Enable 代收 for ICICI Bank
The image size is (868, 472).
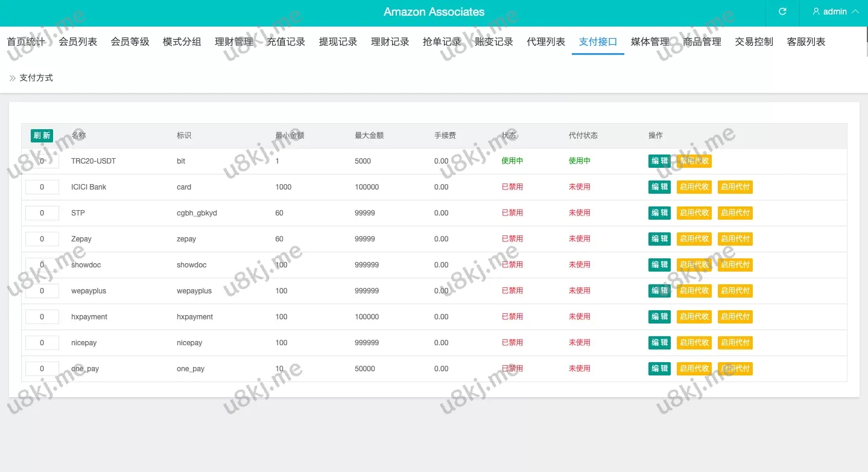pos(694,187)
